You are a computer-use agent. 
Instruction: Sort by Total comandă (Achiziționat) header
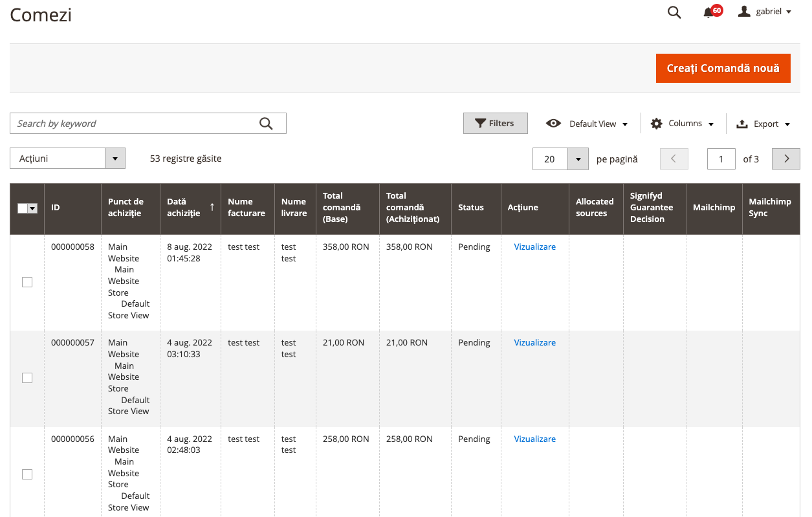415,208
